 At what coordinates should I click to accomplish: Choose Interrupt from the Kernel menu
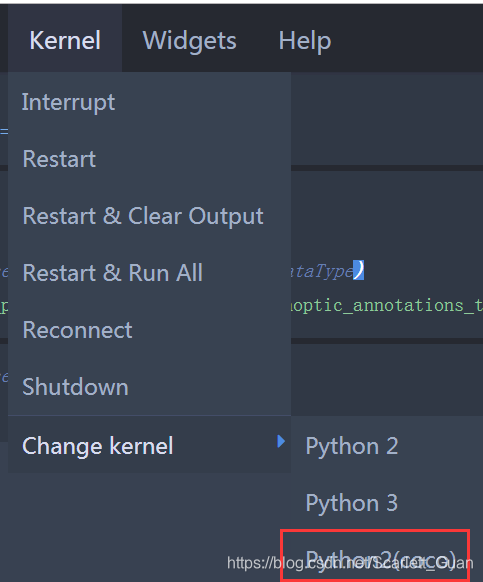pos(149,102)
